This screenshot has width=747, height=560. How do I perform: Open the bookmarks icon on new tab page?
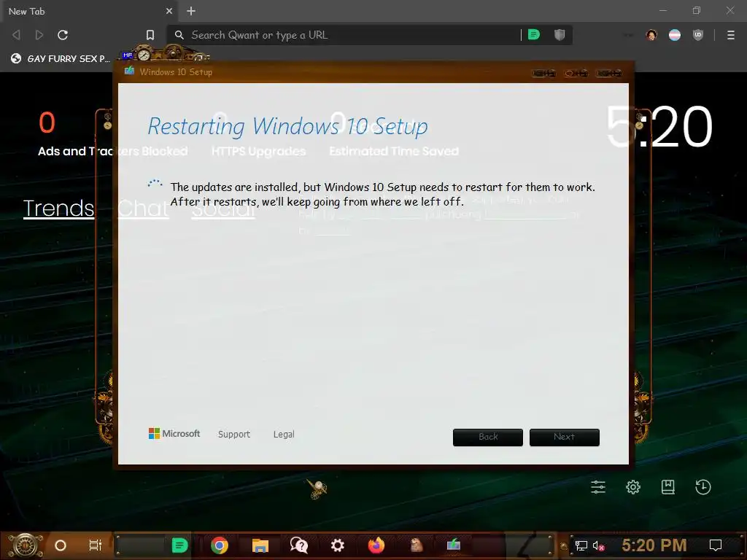point(668,486)
